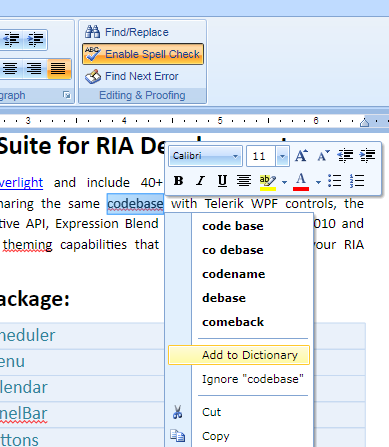Image resolution: width=389 pixels, height=447 pixels.
Task: Select the bullets list icon in mini toolbar
Action: [x=334, y=181]
